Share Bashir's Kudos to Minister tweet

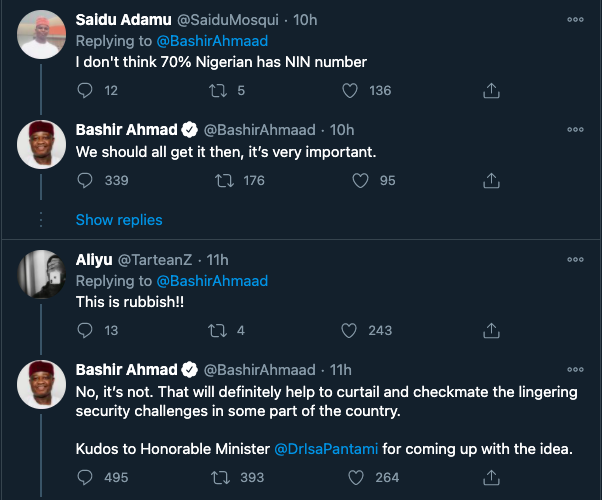tap(491, 478)
